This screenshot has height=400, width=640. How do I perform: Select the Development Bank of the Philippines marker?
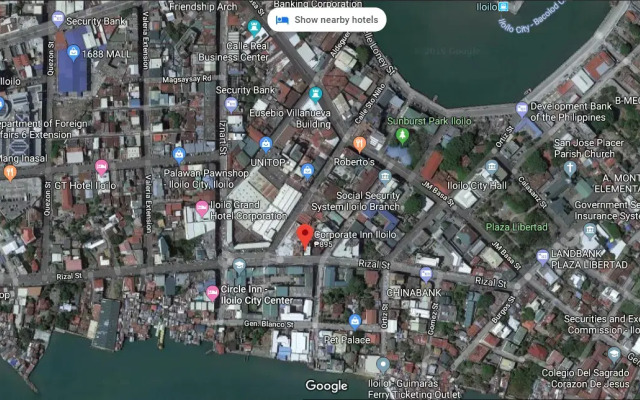pos(522,110)
